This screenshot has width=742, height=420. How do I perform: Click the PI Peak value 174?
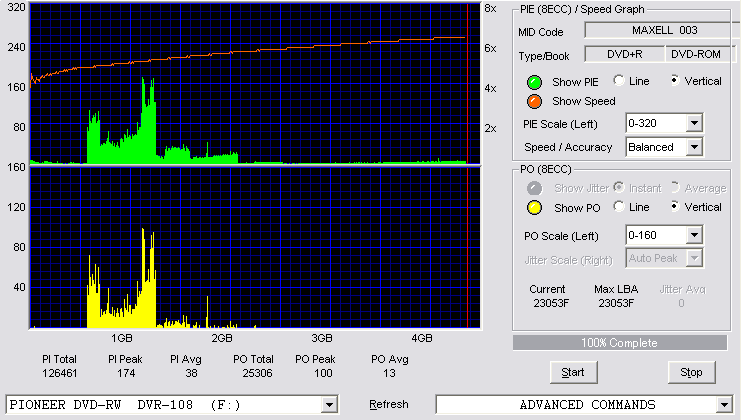[126, 373]
